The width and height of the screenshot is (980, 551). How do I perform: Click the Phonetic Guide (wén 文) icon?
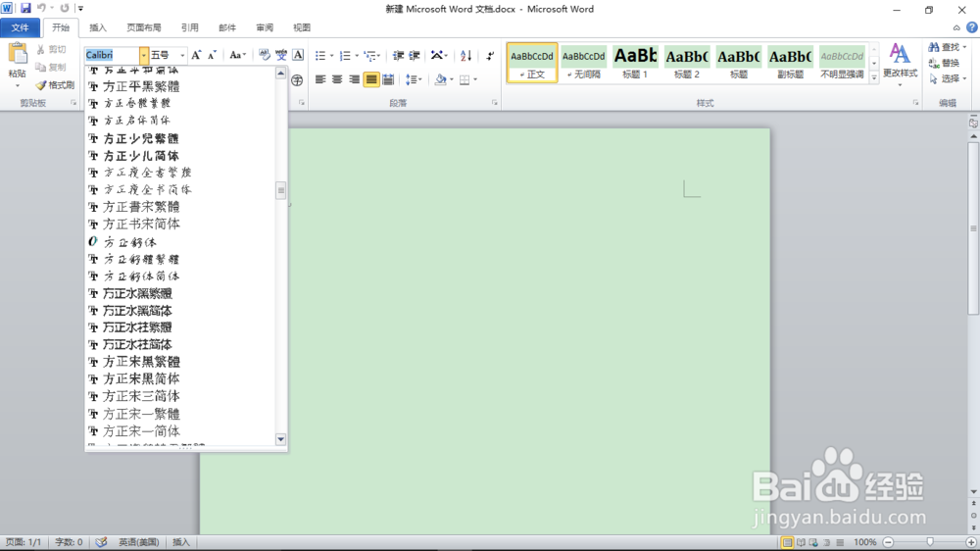click(281, 55)
